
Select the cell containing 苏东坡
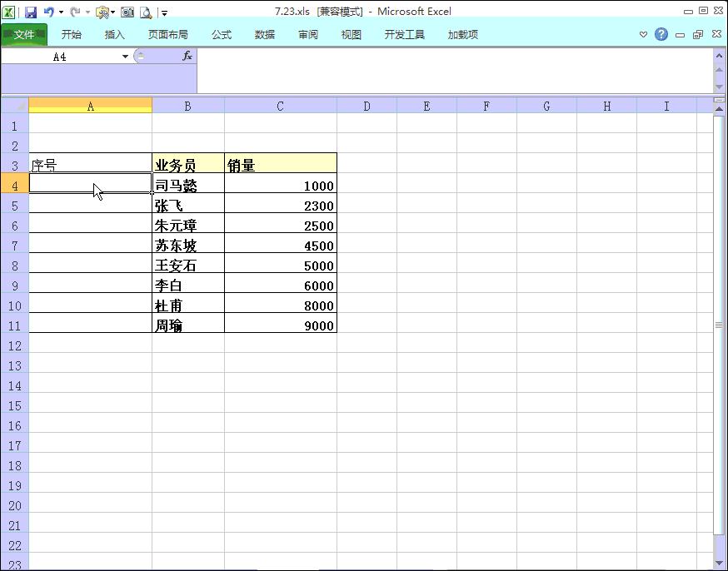(x=188, y=243)
